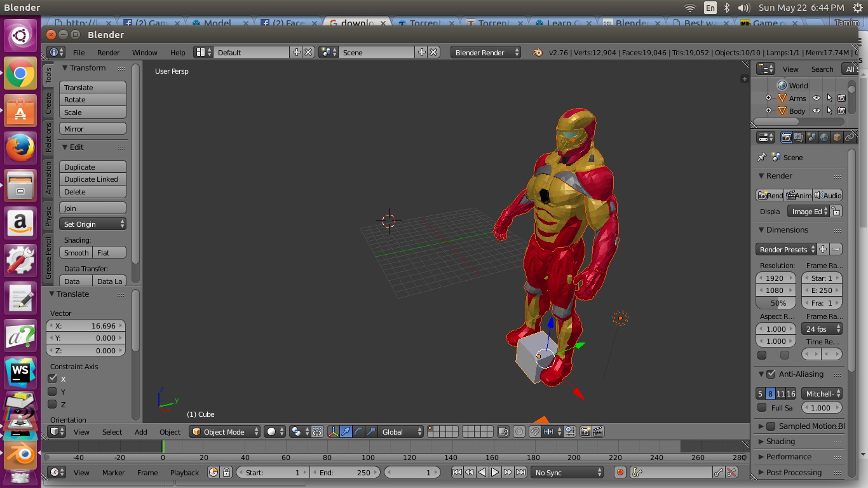Open the Help menu

click(178, 52)
